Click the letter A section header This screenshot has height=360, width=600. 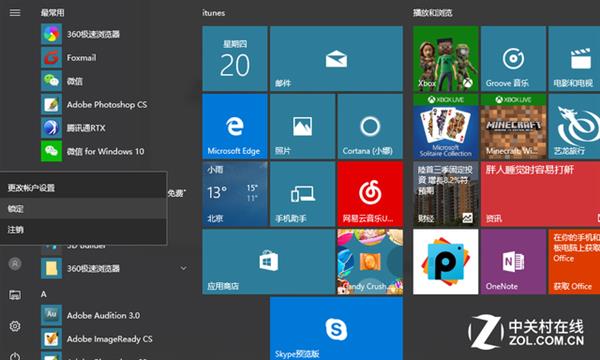pos(44,294)
